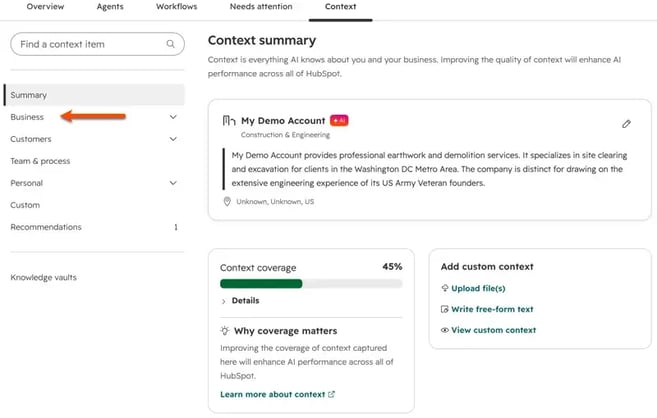
Task: Open Learn more about context link
Action: point(273,394)
